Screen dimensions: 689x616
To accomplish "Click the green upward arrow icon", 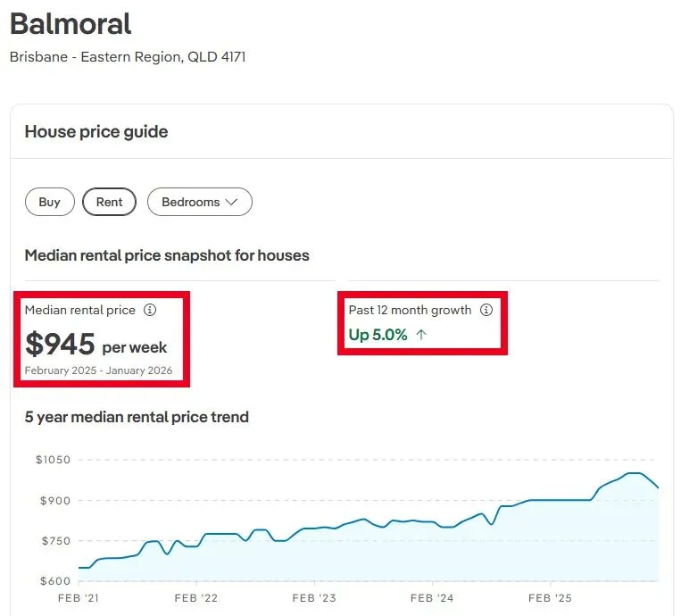I will coord(421,336).
